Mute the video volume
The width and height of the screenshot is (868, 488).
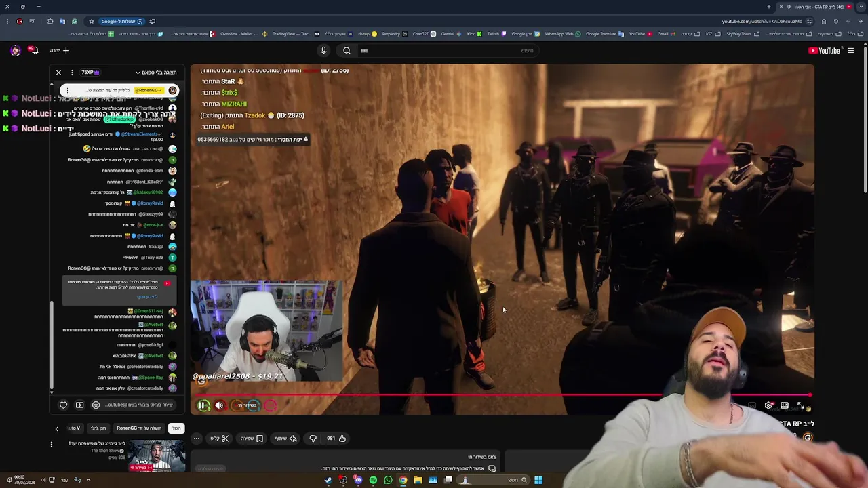pos(219,405)
